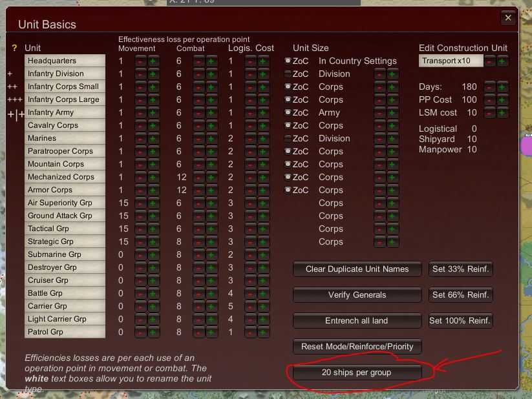Viewport: 532px width, 399px height.
Task: Decrease Light Carrier Grp movement loss
Action: click(x=140, y=320)
